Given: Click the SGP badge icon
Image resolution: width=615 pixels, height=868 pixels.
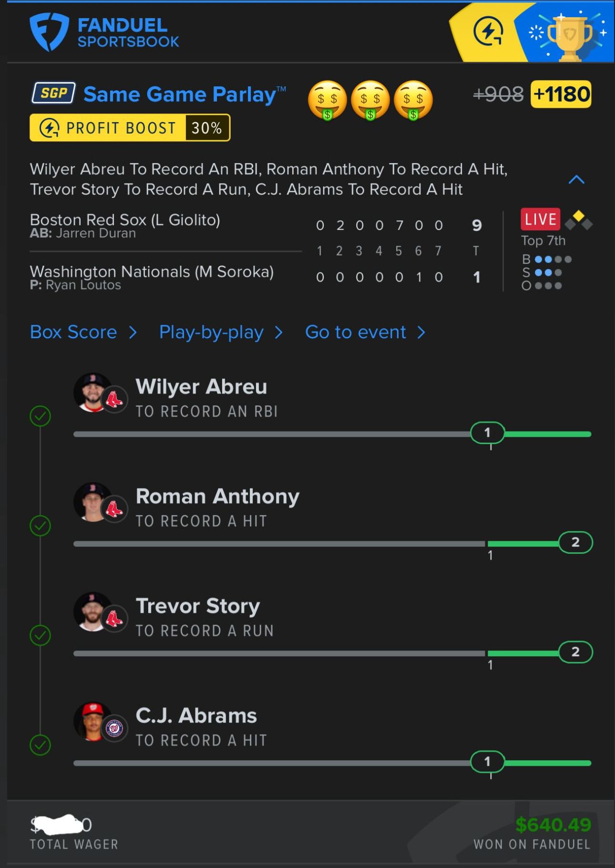Looking at the screenshot, I should point(53,93).
